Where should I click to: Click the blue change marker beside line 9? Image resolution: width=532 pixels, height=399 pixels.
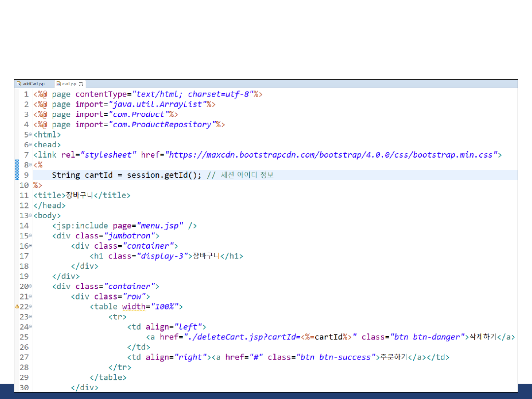tap(17, 175)
